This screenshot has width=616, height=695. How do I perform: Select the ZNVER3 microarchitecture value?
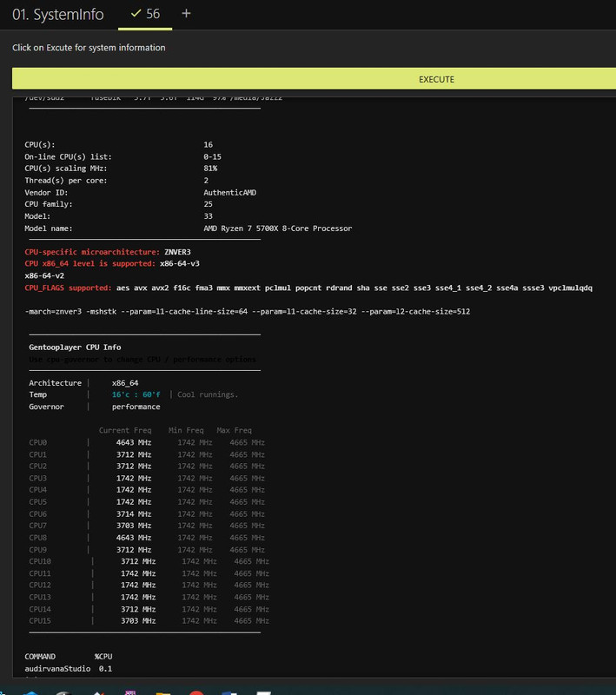coord(177,252)
